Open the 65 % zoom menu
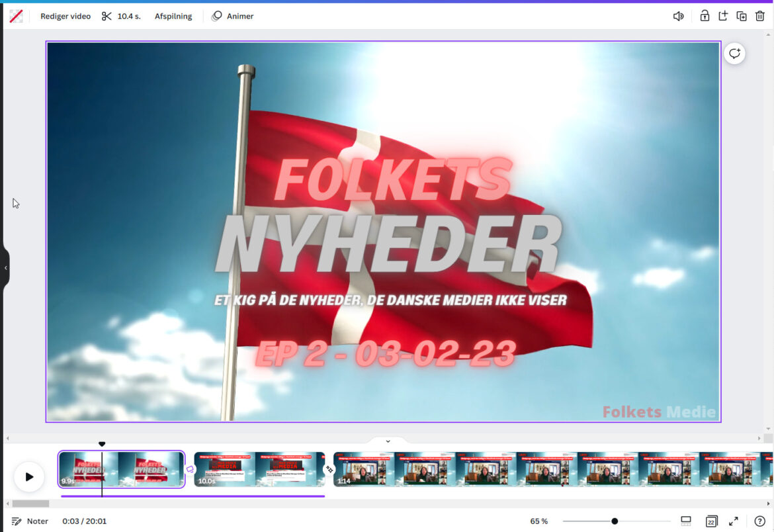The height and width of the screenshot is (532, 774). click(x=538, y=521)
